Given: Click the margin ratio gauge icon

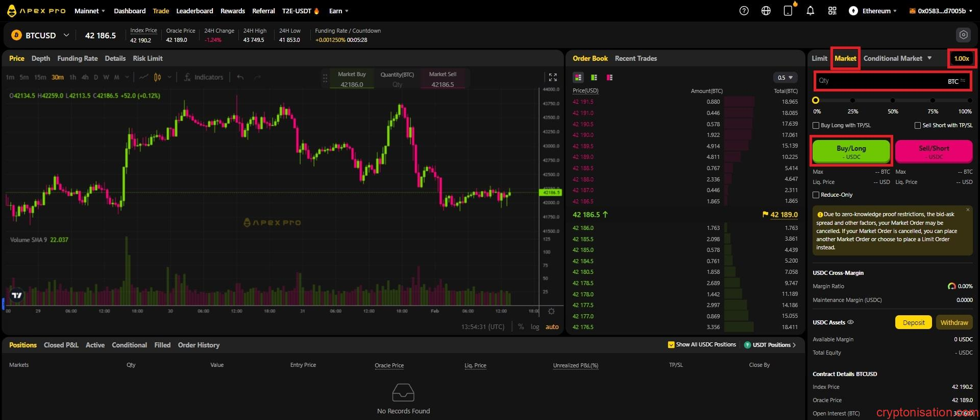Looking at the screenshot, I should click(951, 286).
